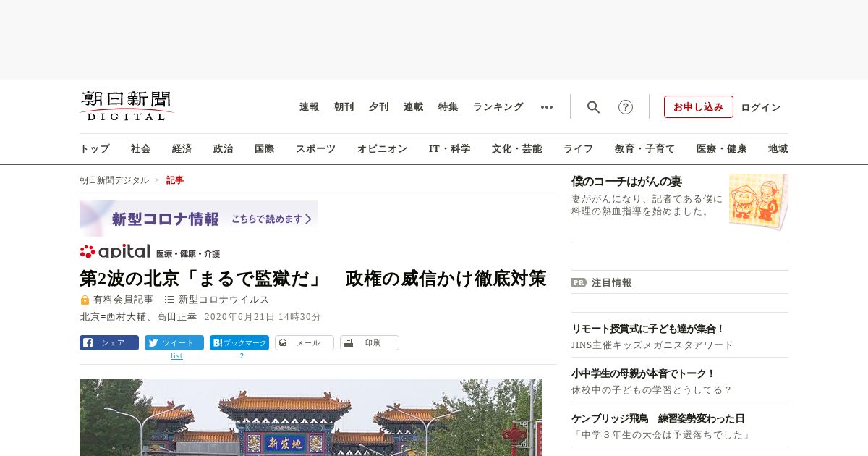Open ランキング in the header menu
868x456 pixels.
point(498,107)
